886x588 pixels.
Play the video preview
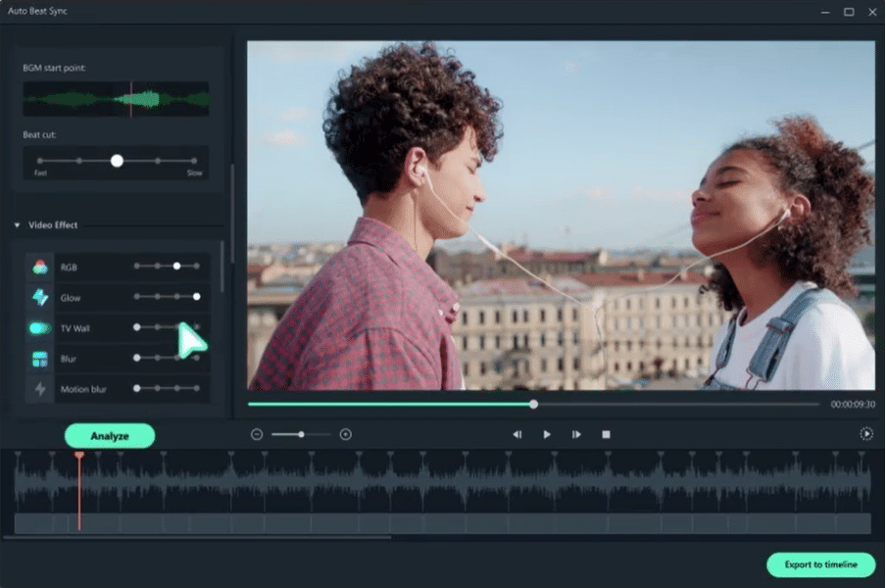click(547, 434)
